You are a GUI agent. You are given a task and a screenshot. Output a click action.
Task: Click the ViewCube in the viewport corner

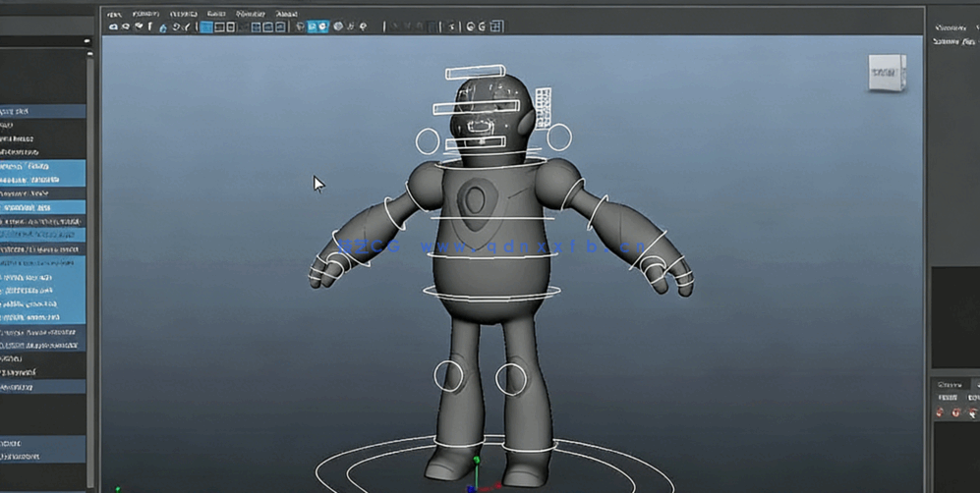(886, 74)
